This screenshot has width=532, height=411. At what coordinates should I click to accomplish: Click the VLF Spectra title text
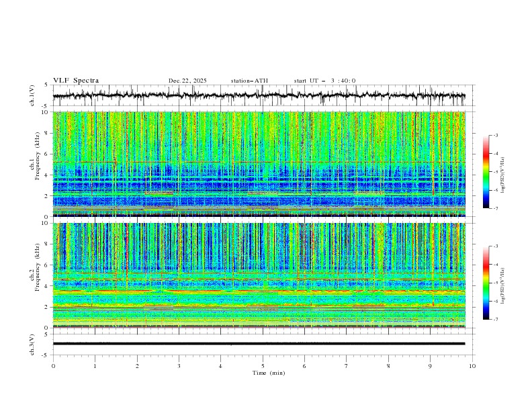pos(76,81)
